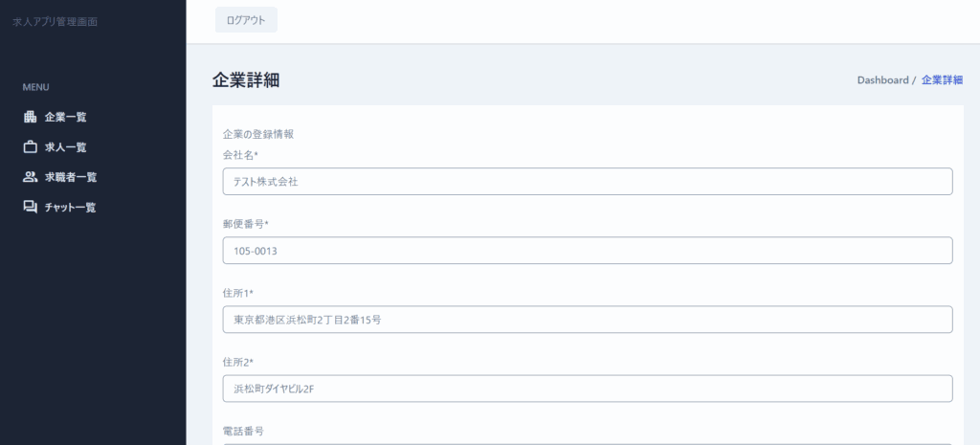Follow the Dashboard breadcrumb link
This screenshot has height=445, width=980.
click(x=882, y=80)
